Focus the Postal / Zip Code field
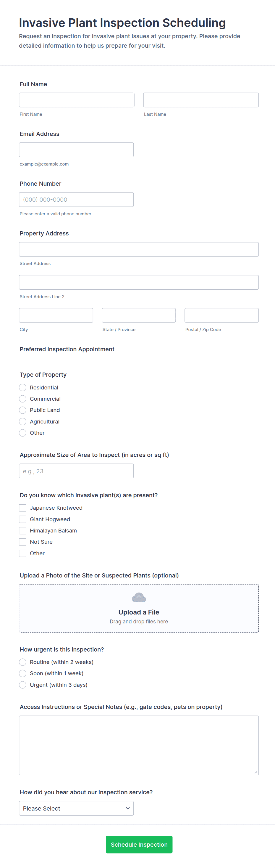Image resolution: width=275 pixels, height=868 pixels. [x=221, y=315]
